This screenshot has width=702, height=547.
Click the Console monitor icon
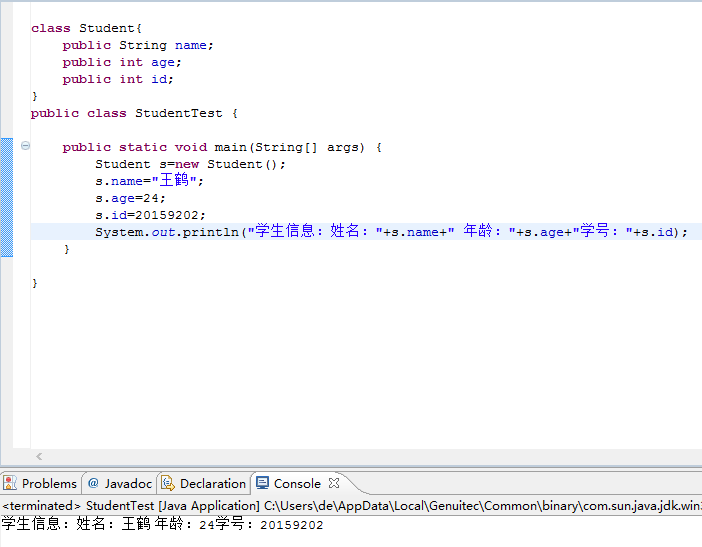[262, 483]
